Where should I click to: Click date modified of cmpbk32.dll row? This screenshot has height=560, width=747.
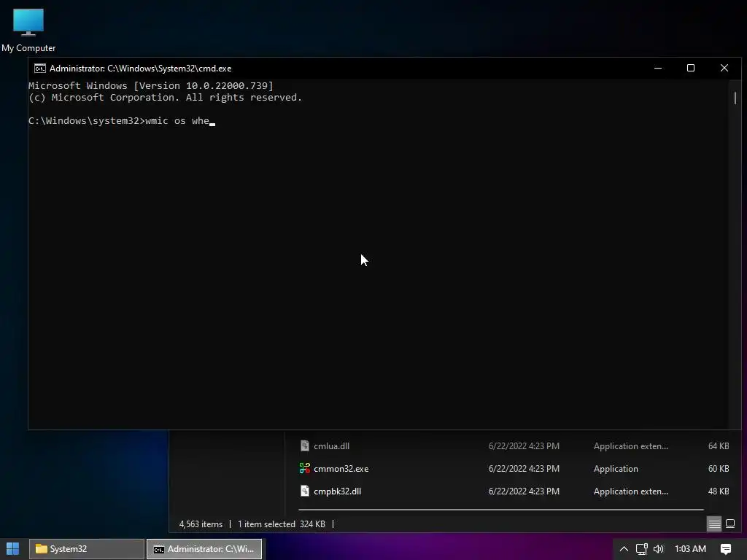[x=524, y=491]
